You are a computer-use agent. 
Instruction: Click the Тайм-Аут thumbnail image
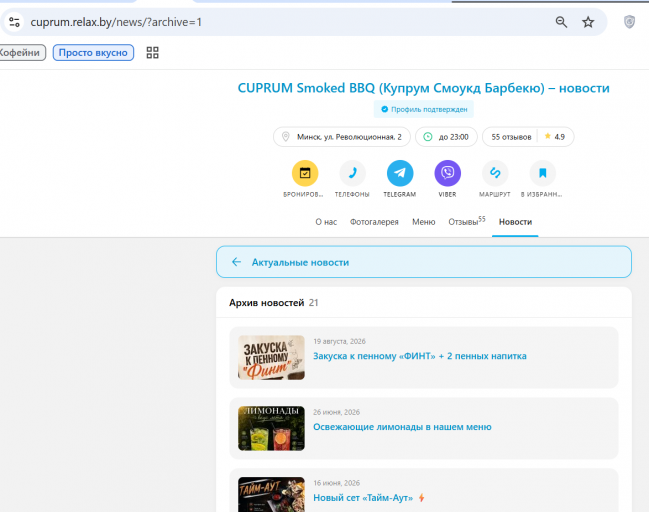[x=271, y=495]
